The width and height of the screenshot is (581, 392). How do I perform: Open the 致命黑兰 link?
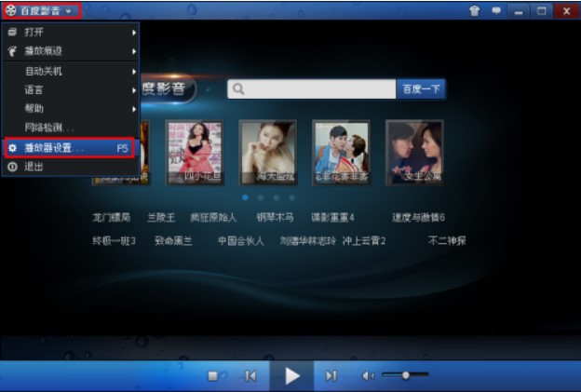(173, 241)
